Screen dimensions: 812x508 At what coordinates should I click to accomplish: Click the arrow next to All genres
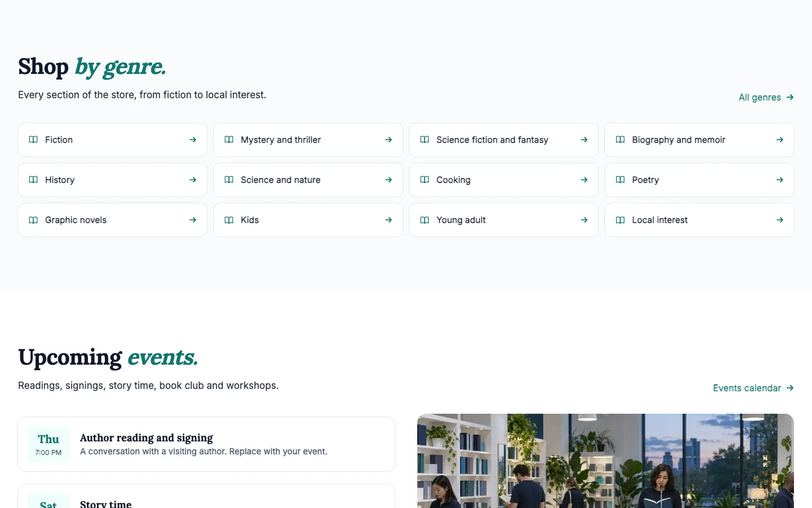coord(790,97)
